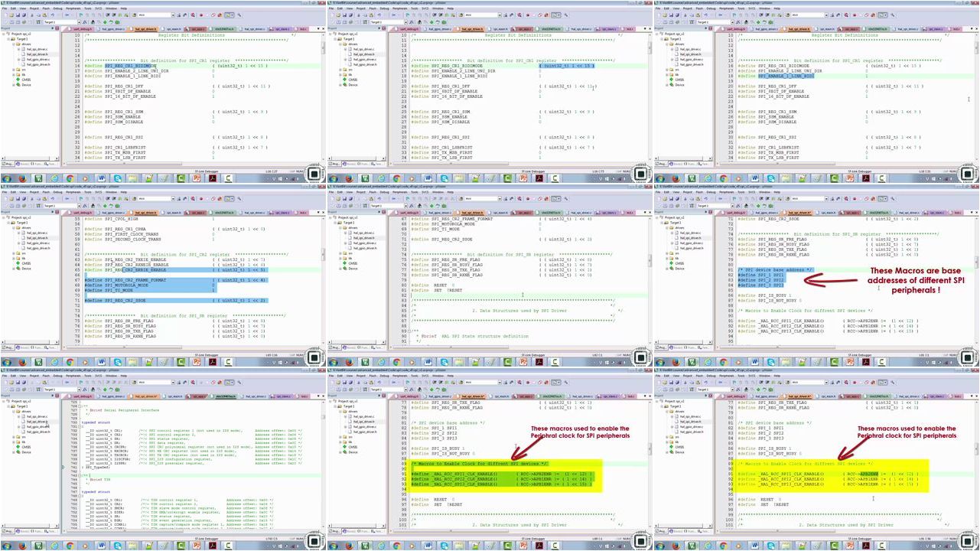Open File menu in top-left screenshot
This screenshot has width=980, height=551.
(x=5, y=8)
